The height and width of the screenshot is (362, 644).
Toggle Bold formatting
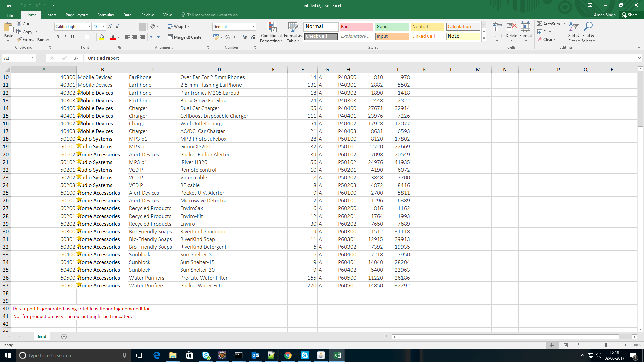pos(58,37)
